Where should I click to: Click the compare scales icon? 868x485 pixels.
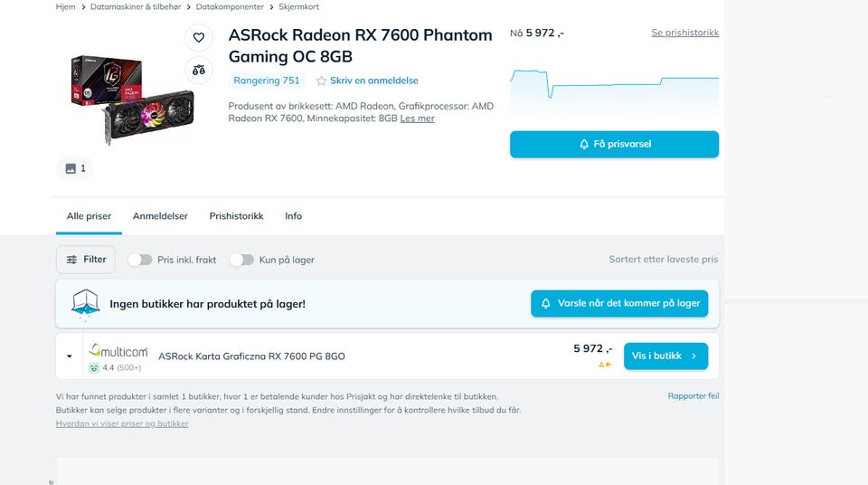tap(199, 70)
